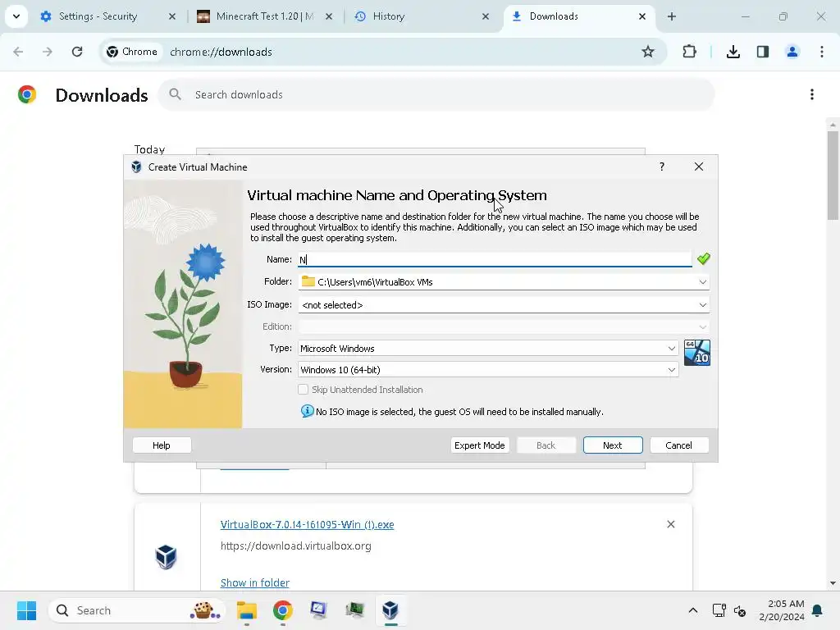Click the page vertical scrollbar thumb
The image size is (840, 630).
pyautogui.click(x=833, y=176)
